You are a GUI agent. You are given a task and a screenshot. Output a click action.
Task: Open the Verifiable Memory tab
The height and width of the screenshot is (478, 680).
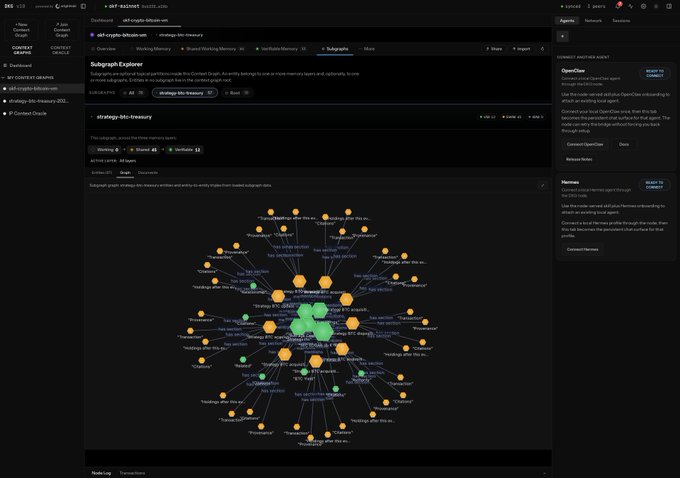tap(281, 49)
